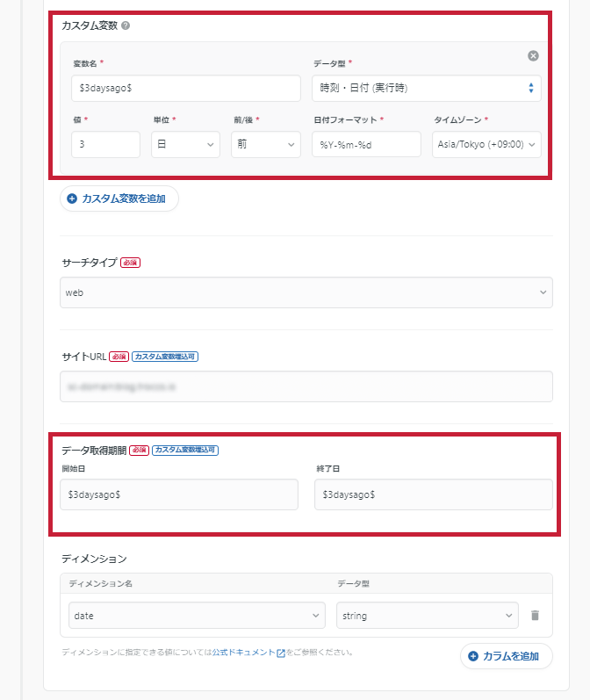Click the カスタム変数を追加 button
This screenshot has width=590, height=700.
click(x=119, y=198)
